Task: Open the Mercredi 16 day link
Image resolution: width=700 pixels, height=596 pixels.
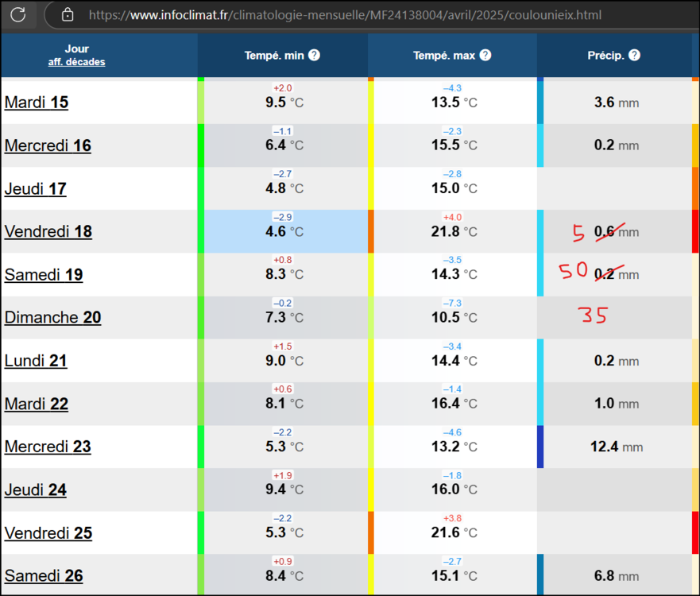Action: point(48,145)
